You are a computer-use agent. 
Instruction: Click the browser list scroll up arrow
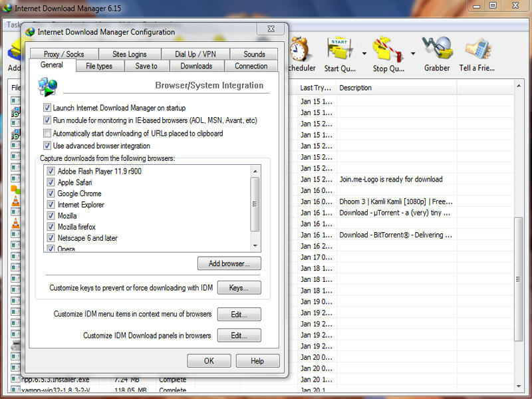(255, 172)
